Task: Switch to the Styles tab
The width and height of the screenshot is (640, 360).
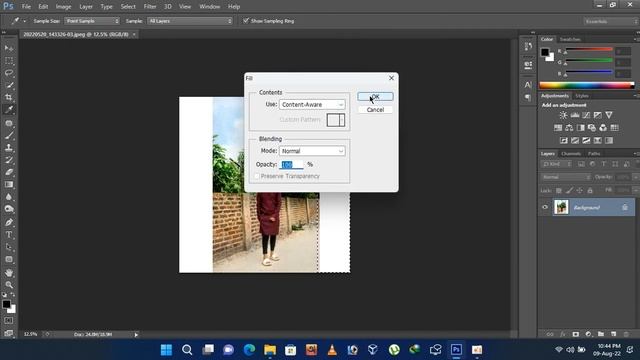Action: (582, 96)
